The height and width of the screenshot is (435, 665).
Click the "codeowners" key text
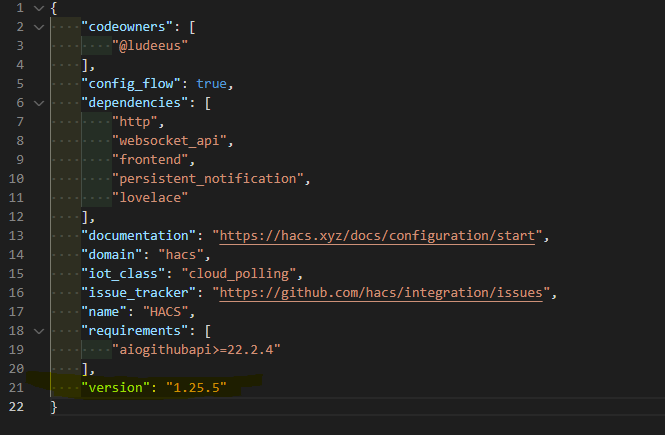coord(127,27)
